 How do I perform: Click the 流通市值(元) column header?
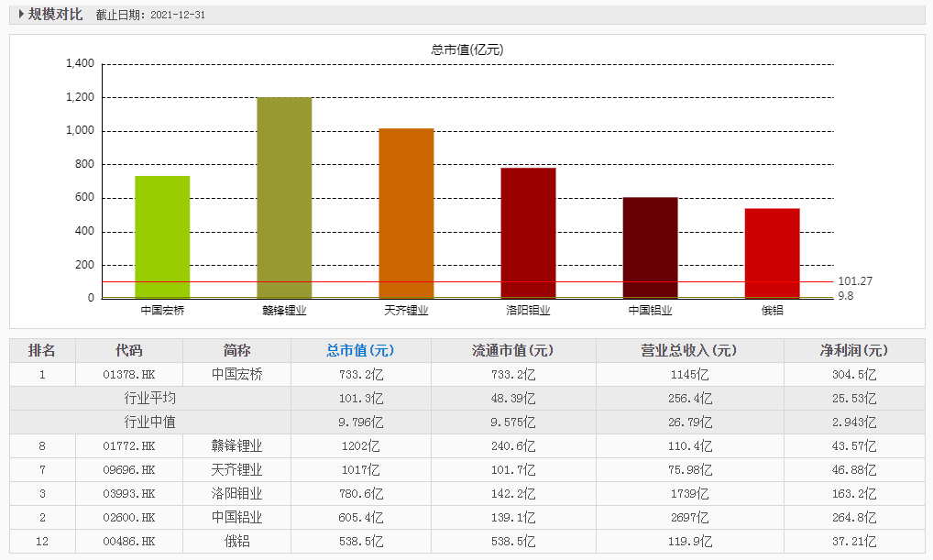513,350
